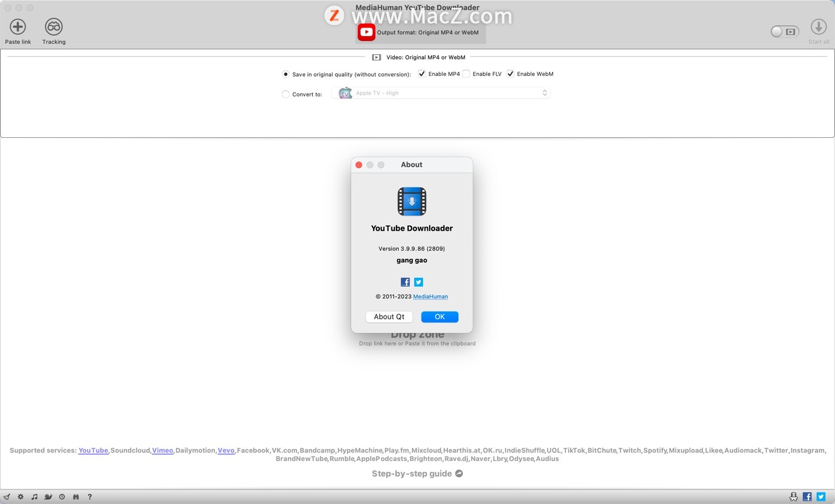Viewport: 835px width, 504px height.
Task: Click the bottom binoculars icon
Action: 76,497
